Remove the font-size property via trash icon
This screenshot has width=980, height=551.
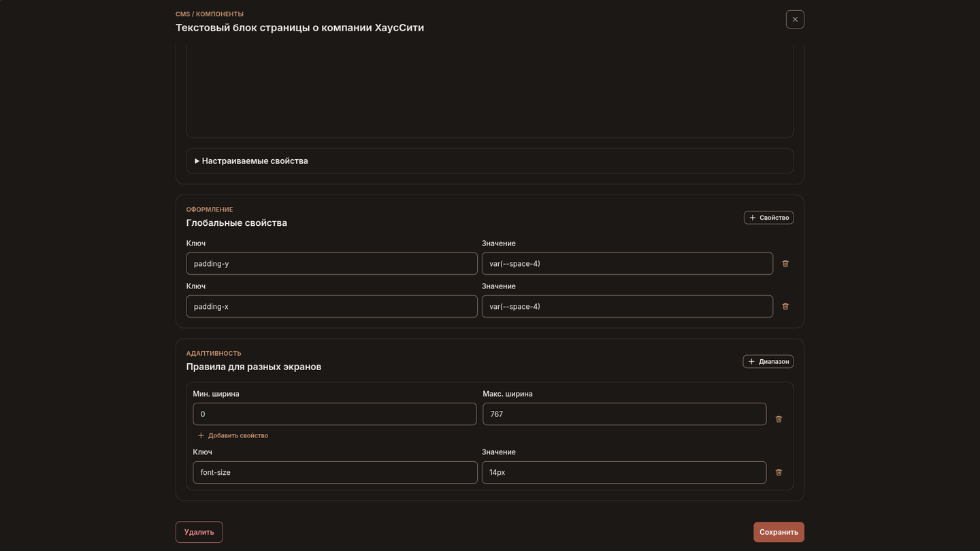(x=779, y=472)
